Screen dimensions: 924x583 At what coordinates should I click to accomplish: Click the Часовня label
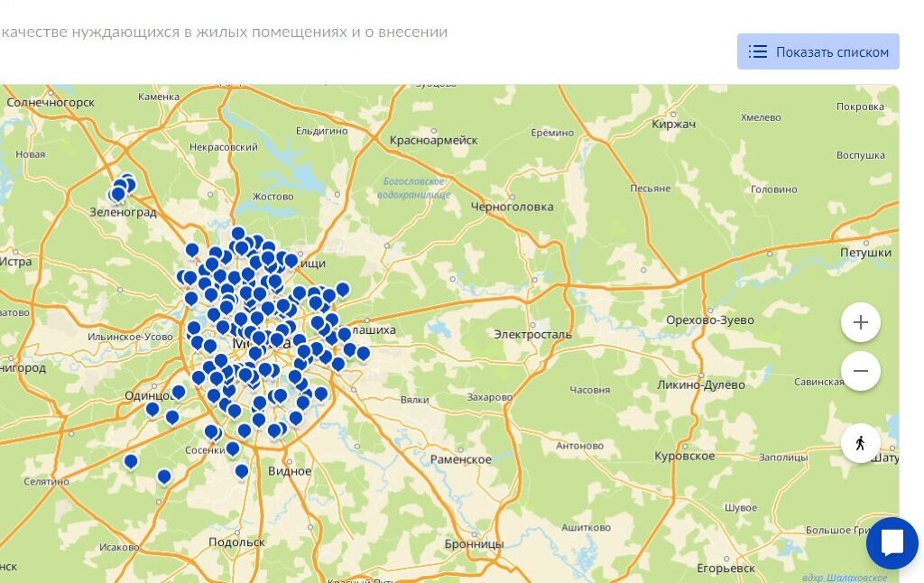coord(589,390)
